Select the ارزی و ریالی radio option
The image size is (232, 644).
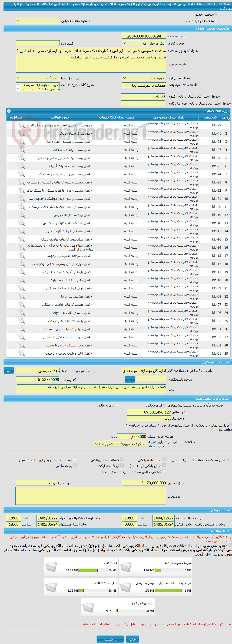[x=118, y=405]
